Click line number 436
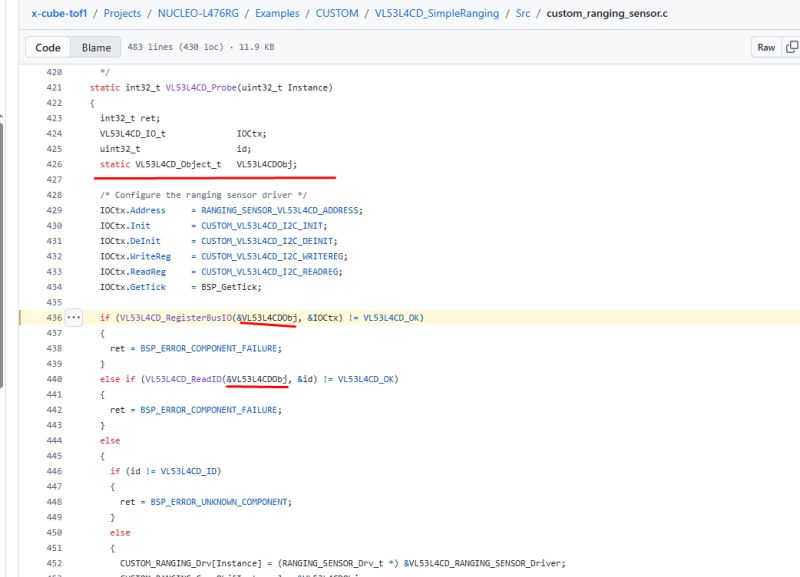800x577 pixels. pyautogui.click(x=53, y=318)
